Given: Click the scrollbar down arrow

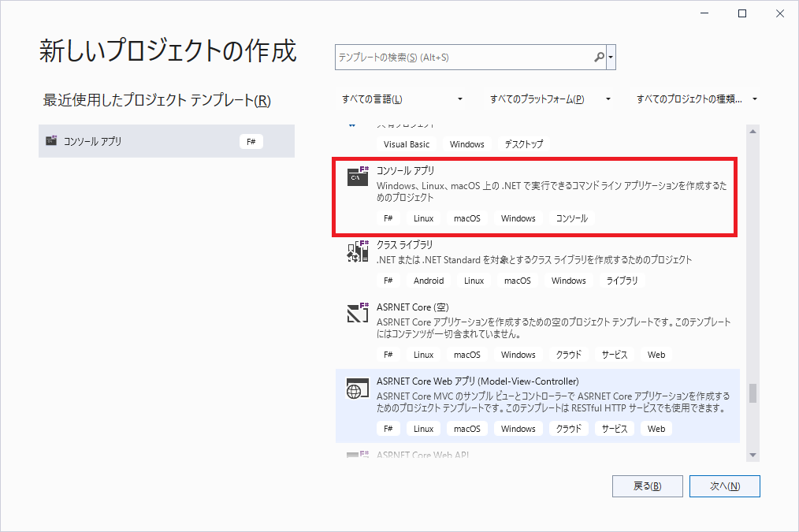Looking at the screenshot, I should coord(753,455).
